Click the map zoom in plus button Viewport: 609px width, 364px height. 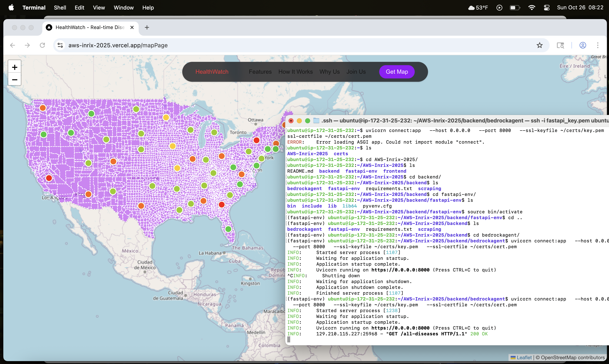tap(15, 67)
